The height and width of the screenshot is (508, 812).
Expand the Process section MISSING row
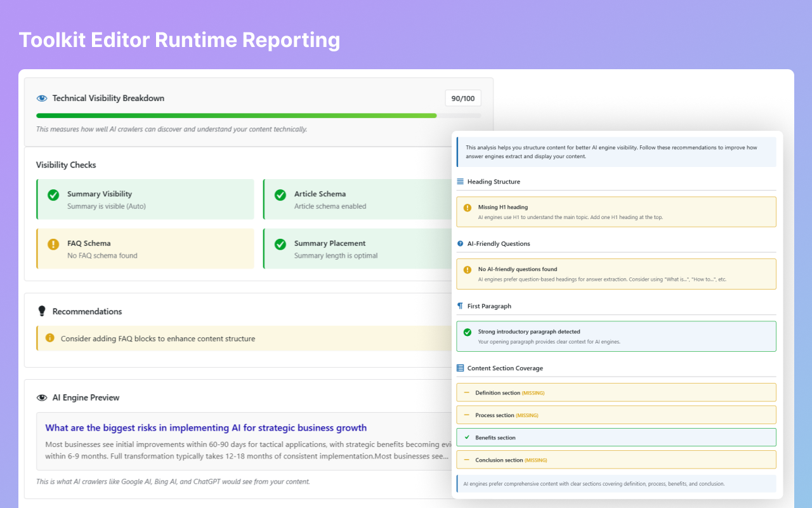(616, 414)
